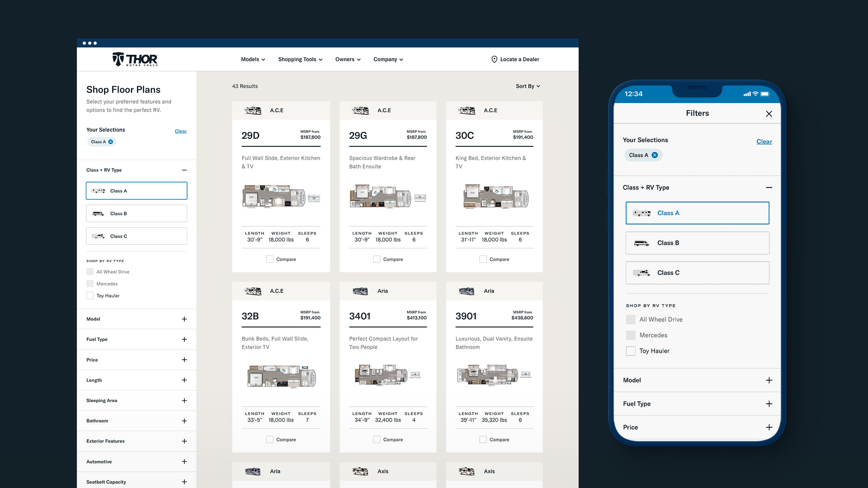Open the Models menu

point(253,59)
